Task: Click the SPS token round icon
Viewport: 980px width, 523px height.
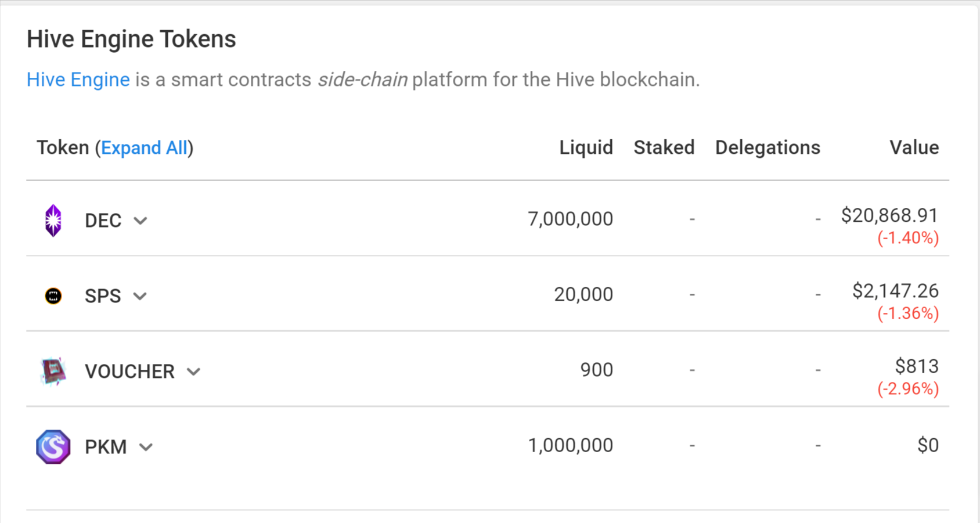Action: [53, 296]
